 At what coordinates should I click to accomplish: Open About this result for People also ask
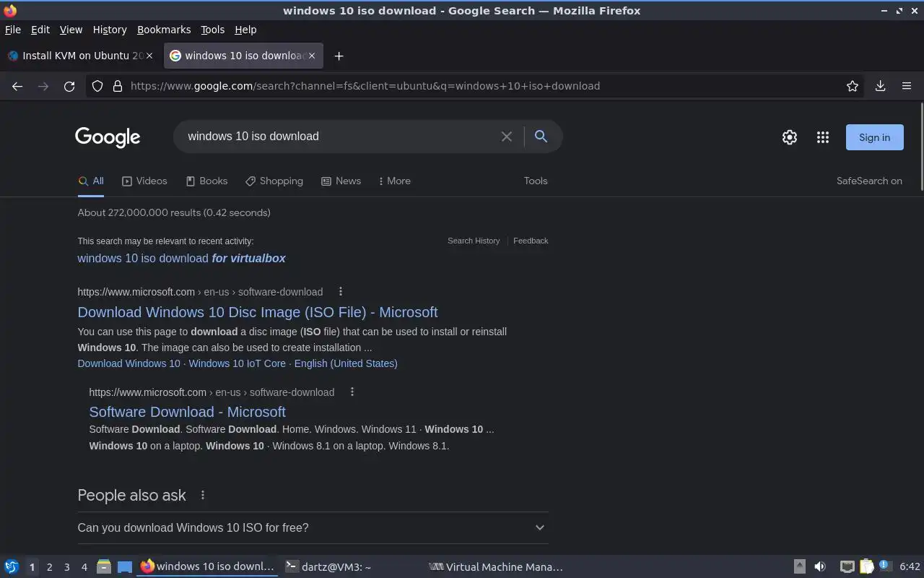point(203,496)
